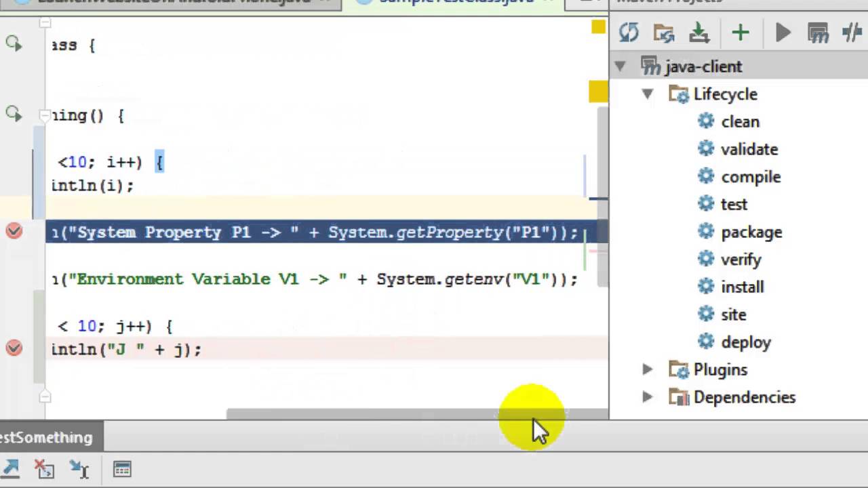Toggle breakpoint on System Property P1 line
Image resolution: width=868 pixels, height=488 pixels.
tap(14, 231)
